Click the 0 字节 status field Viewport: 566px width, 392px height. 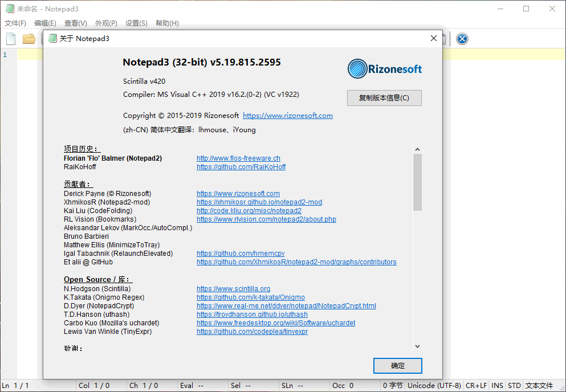[393, 386]
